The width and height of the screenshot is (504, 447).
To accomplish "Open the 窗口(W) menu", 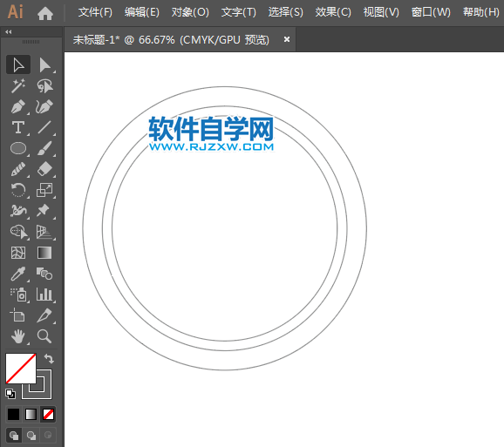I will (x=431, y=12).
